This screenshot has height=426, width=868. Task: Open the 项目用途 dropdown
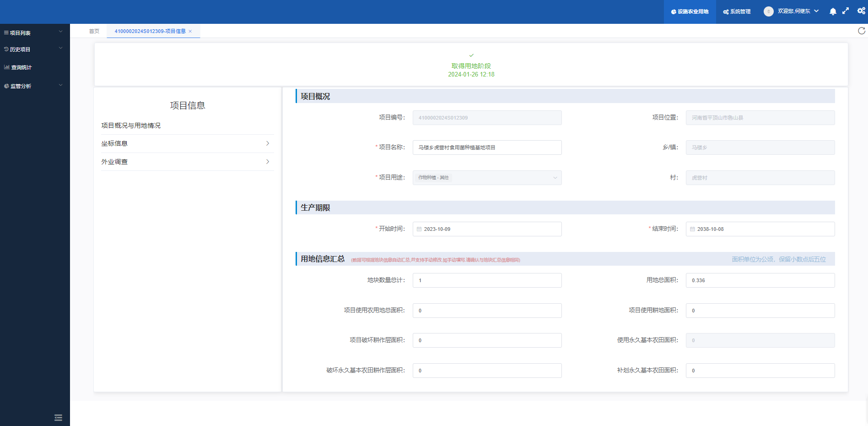click(487, 178)
